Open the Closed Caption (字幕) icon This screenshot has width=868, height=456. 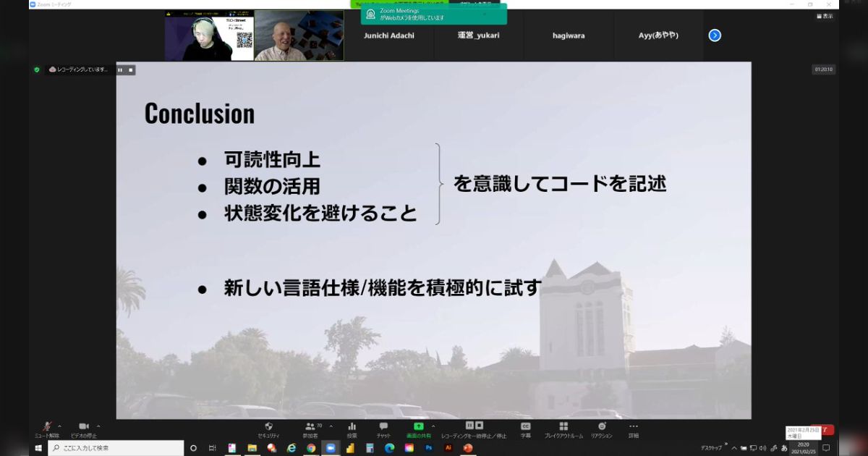(526, 427)
